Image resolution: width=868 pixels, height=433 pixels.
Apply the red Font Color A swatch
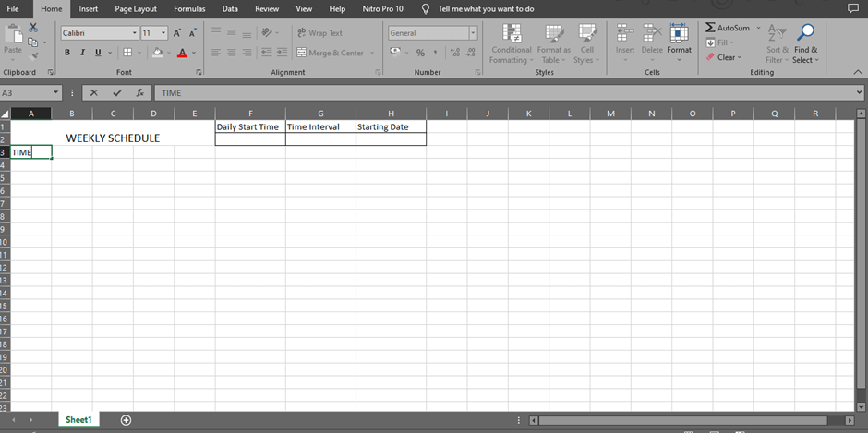(183, 53)
